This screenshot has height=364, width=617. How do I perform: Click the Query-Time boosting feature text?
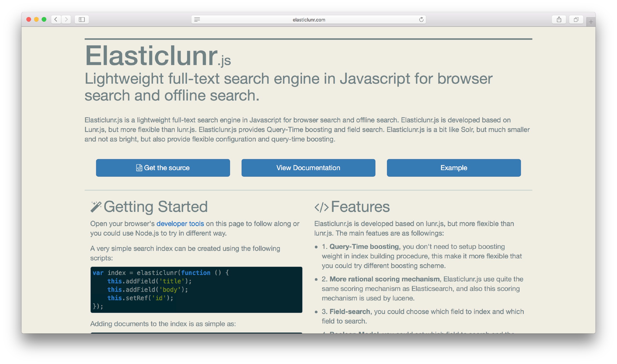(x=364, y=247)
